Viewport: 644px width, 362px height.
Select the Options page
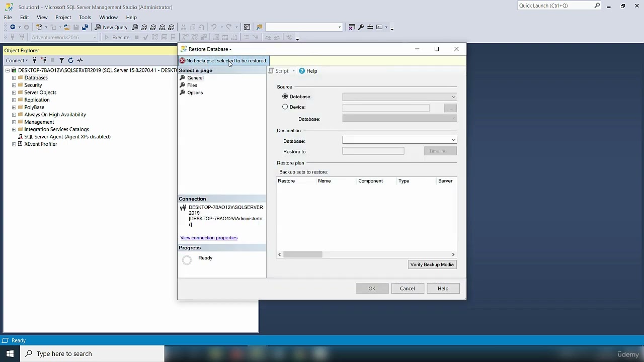pos(195,93)
